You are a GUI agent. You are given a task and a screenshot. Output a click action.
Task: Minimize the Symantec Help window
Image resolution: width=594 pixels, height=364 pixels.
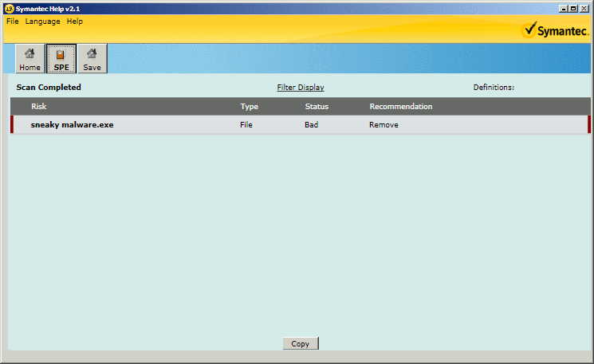click(564, 8)
